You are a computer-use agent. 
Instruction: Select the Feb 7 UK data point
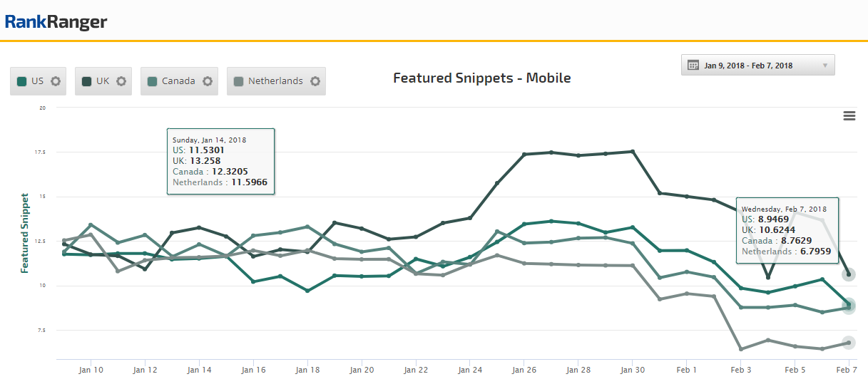click(848, 274)
